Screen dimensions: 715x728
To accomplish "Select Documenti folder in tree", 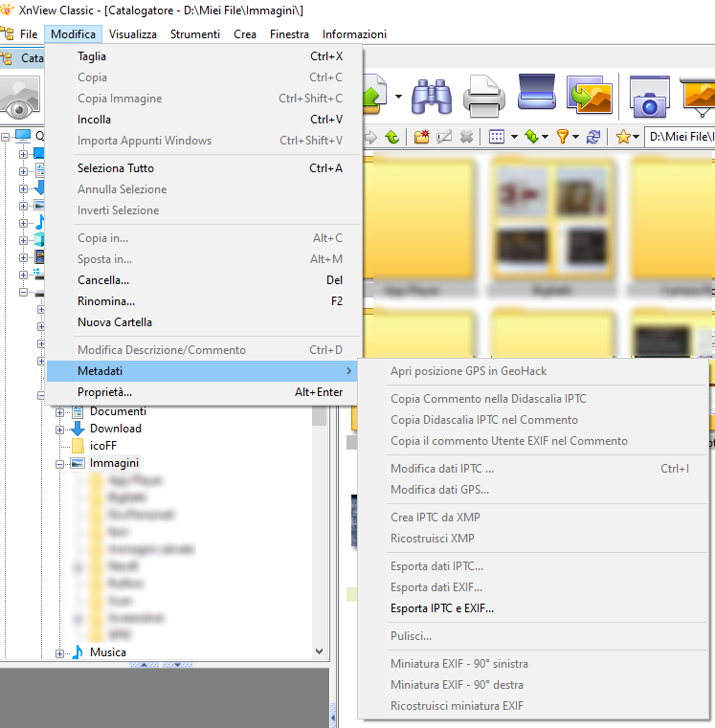I will (118, 411).
